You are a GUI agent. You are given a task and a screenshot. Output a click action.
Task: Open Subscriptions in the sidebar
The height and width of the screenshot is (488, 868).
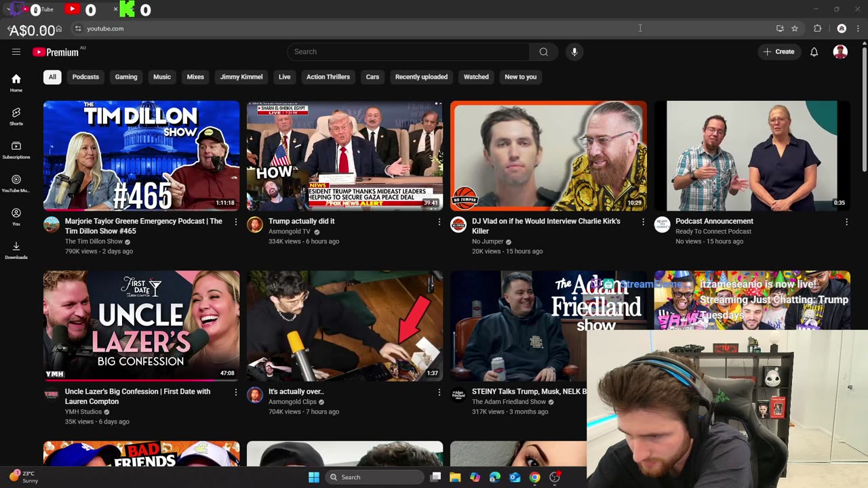(16, 150)
